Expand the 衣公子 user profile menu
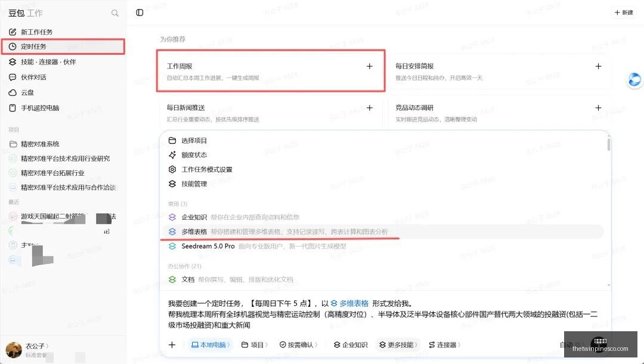Viewport: 644px width, 364px height. (x=37, y=346)
